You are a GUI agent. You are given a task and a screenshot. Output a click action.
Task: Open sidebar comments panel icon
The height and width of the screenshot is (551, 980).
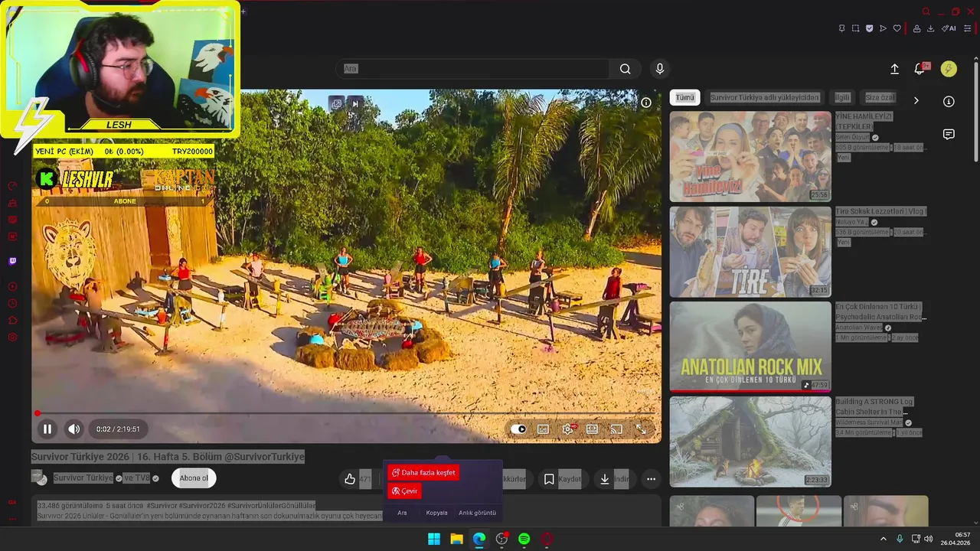(949, 135)
